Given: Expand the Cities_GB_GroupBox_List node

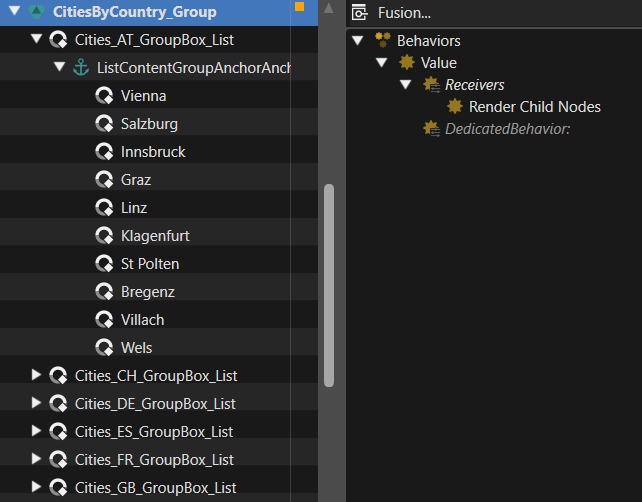Looking at the screenshot, I should (36, 486).
